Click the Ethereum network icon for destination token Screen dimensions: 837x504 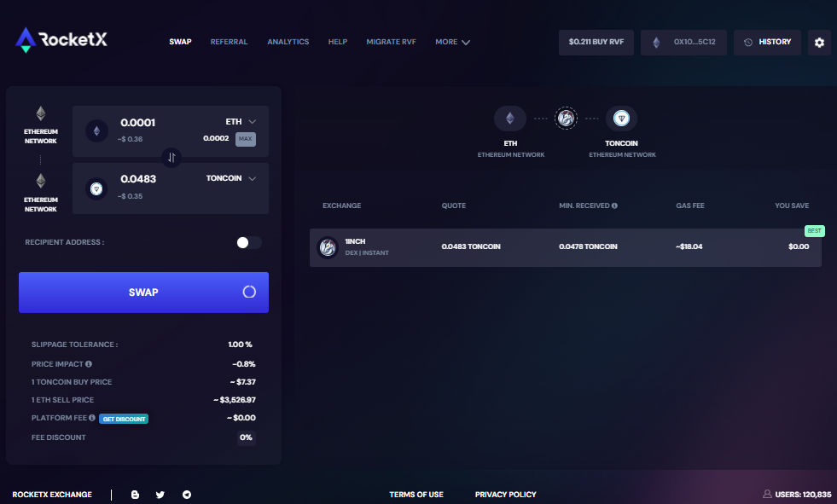41,181
